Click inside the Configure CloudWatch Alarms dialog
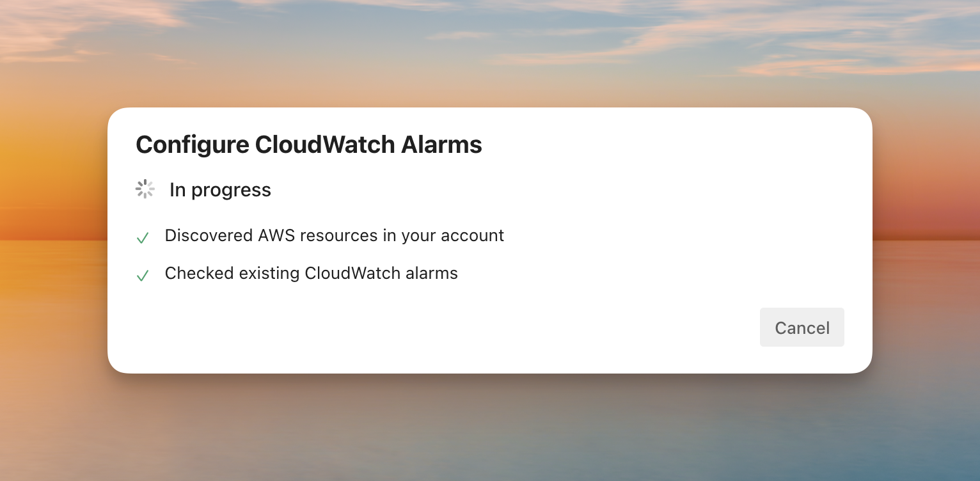980x481 pixels. point(490,240)
